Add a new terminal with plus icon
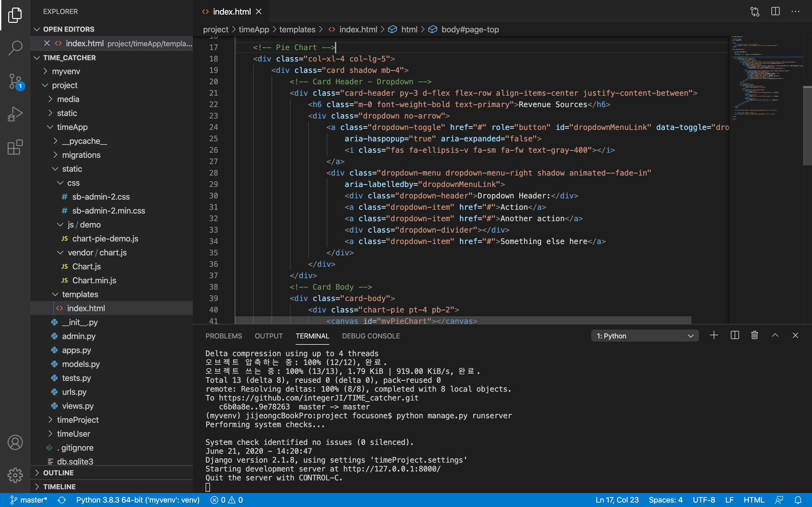The image size is (812, 507). pos(714,335)
